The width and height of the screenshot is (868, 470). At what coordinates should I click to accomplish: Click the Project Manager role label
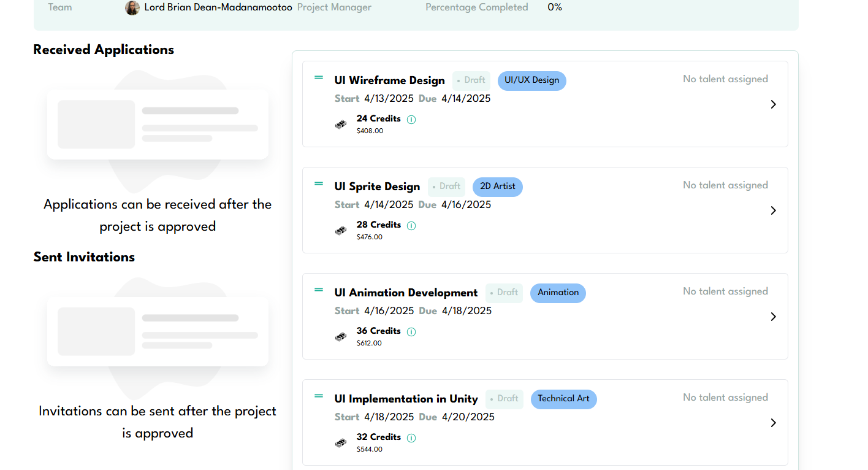click(334, 7)
